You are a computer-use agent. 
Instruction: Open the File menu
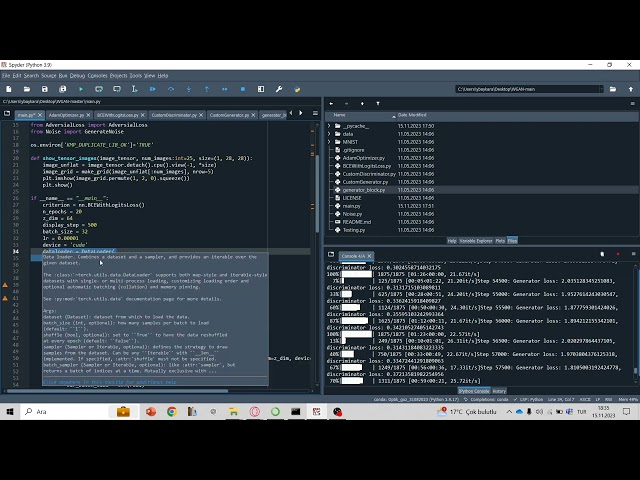pyautogui.click(x=6, y=76)
